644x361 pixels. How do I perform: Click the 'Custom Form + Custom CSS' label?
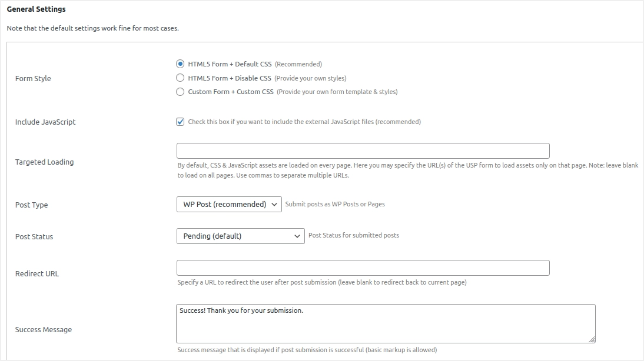coord(231,92)
